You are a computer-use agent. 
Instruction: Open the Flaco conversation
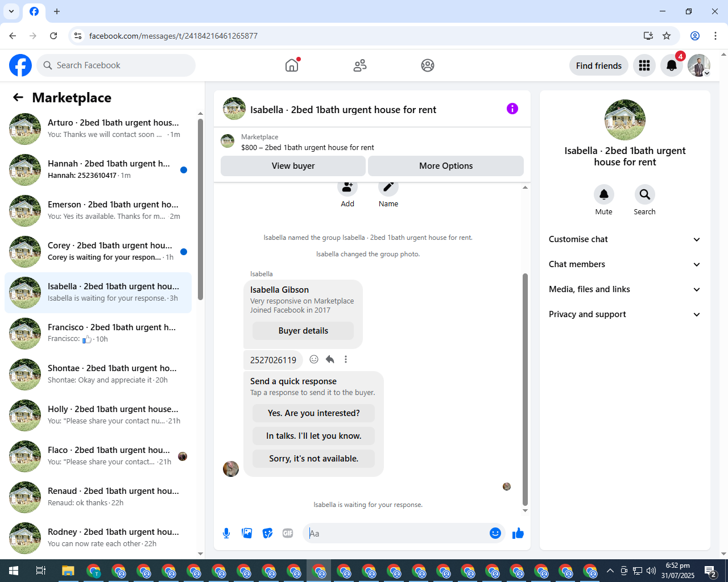(x=98, y=456)
